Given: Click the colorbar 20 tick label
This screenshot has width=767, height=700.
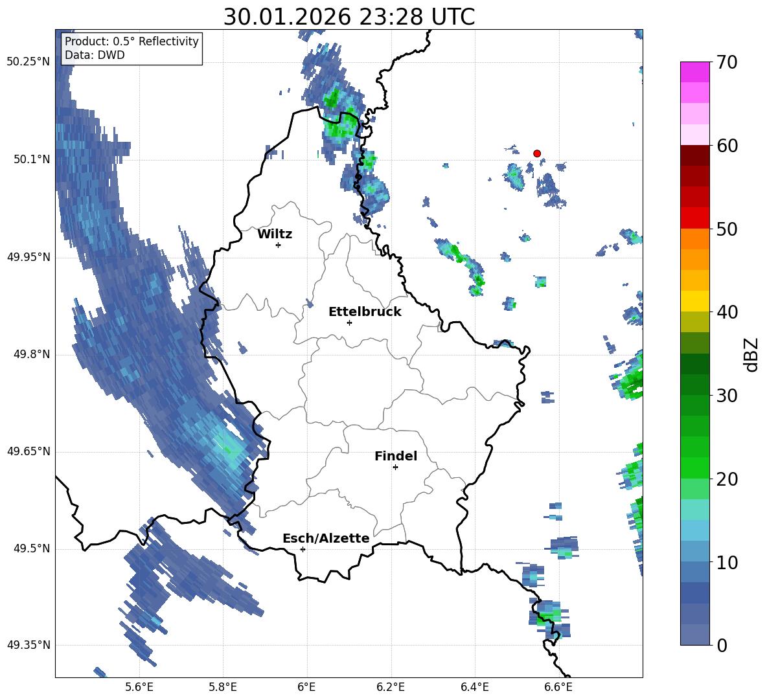Looking at the screenshot, I should coord(727,479).
